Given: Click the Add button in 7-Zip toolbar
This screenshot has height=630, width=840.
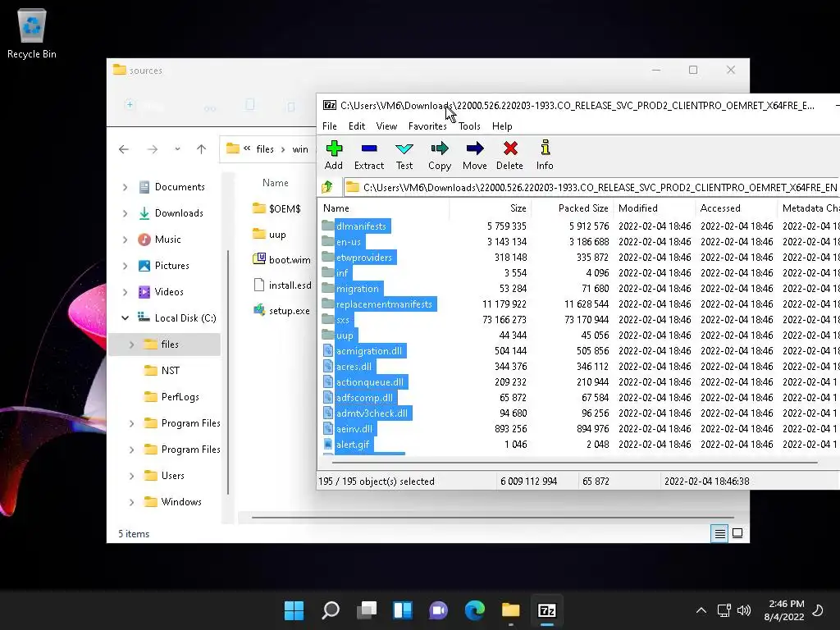Looking at the screenshot, I should pos(334,155).
